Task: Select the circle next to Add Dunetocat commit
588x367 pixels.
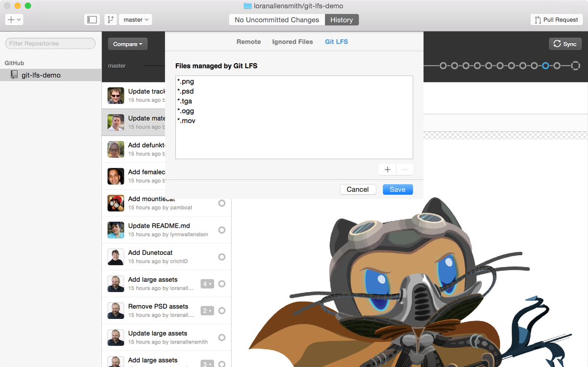Action: tap(223, 257)
